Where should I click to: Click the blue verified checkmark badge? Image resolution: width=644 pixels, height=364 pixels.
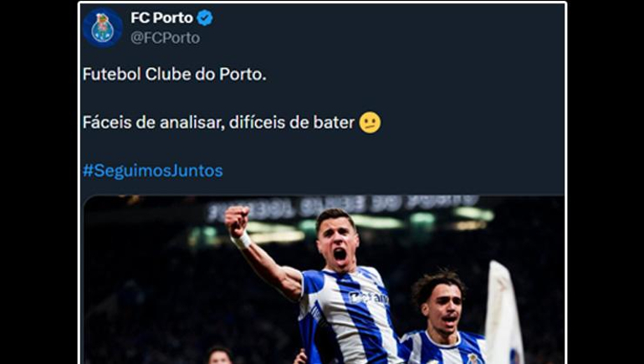tap(205, 18)
